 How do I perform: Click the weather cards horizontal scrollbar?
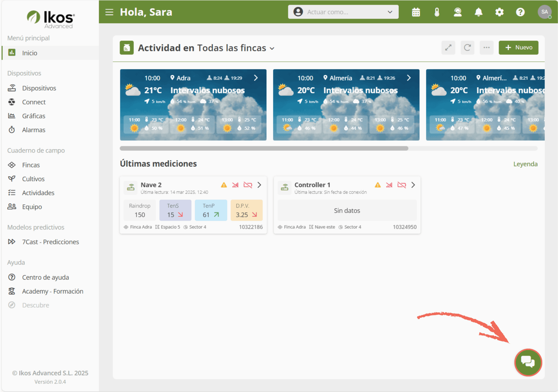tap(264, 148)
